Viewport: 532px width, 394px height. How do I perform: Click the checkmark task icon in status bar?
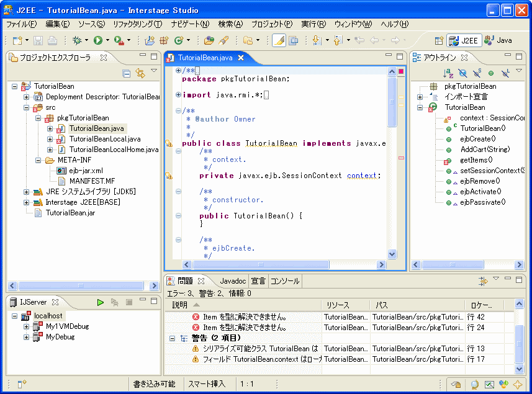point(489,384)
